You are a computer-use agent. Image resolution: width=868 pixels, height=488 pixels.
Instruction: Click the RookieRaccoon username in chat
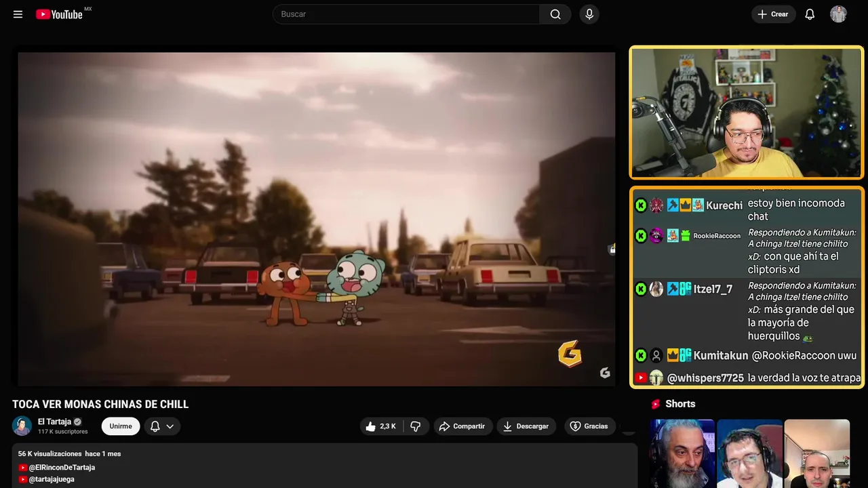(717, 236)
